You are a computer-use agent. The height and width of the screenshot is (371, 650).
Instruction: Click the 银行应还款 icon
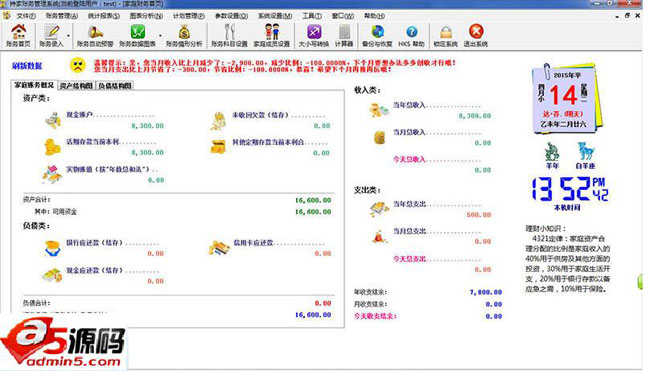point(53,248)
